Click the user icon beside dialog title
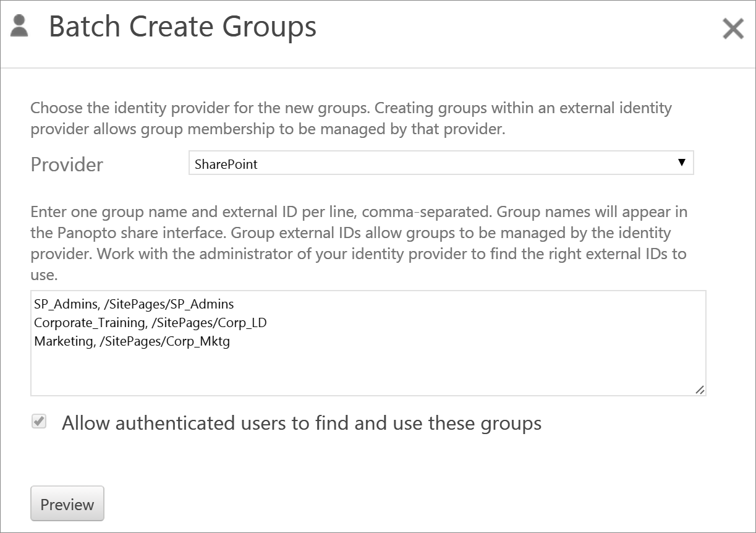This screenshot has width=756, height=533. click(x=20, y=26)
